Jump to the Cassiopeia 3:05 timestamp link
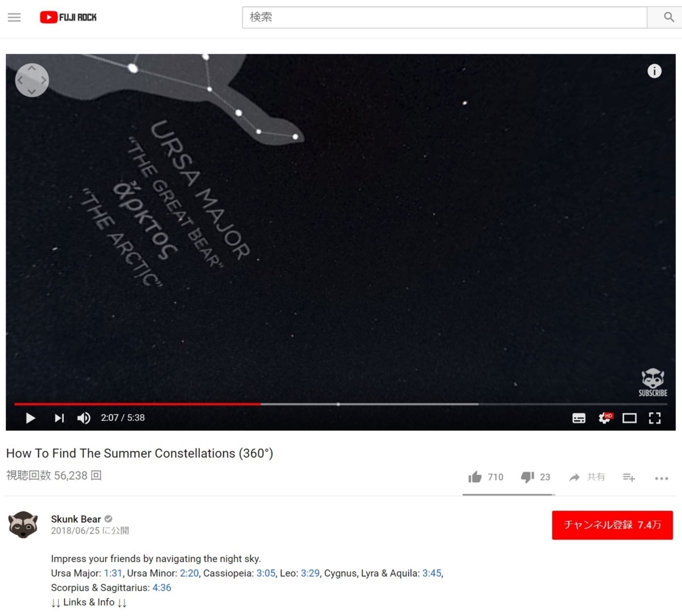This screenshot has height=616, width=682. (x=266, y=573)
